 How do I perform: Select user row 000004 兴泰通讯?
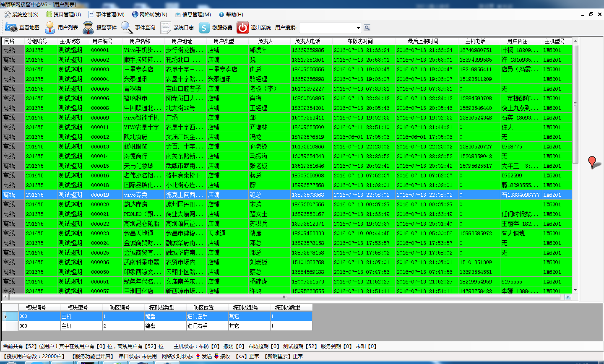286,79
